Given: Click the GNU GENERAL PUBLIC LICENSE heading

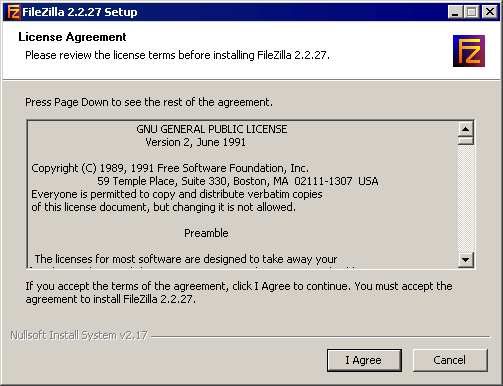Looking at the screenshot, I should point(212,129).
